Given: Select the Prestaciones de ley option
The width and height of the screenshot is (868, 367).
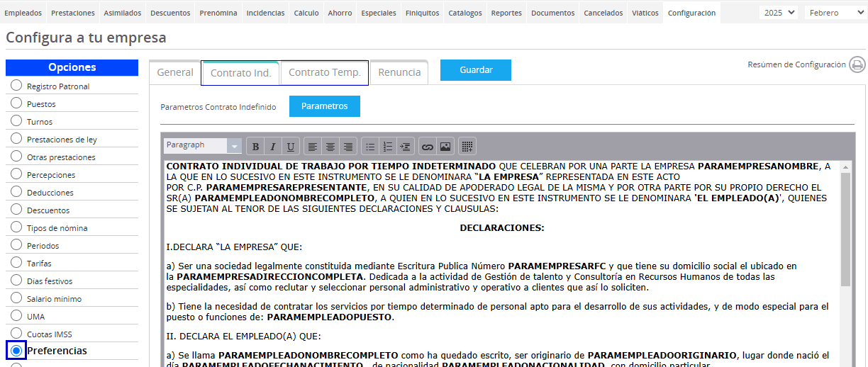Looking at the screenshot, I should pos(16,139).
